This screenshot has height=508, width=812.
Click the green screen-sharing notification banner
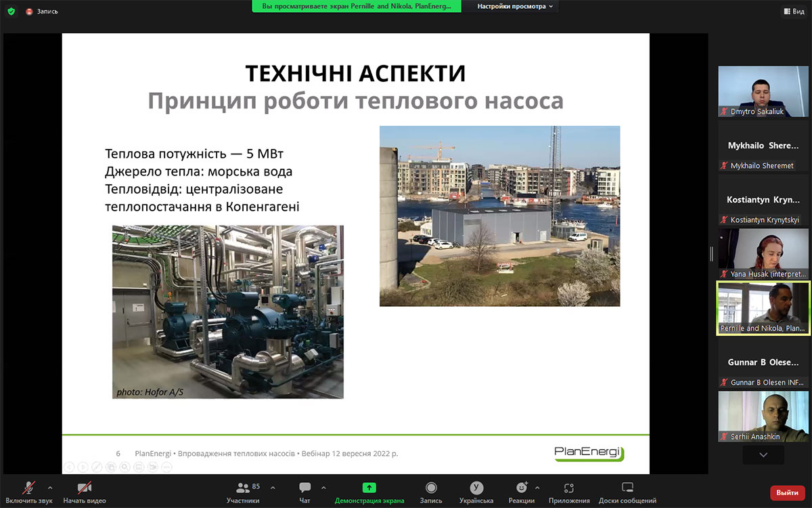point(357,6)
